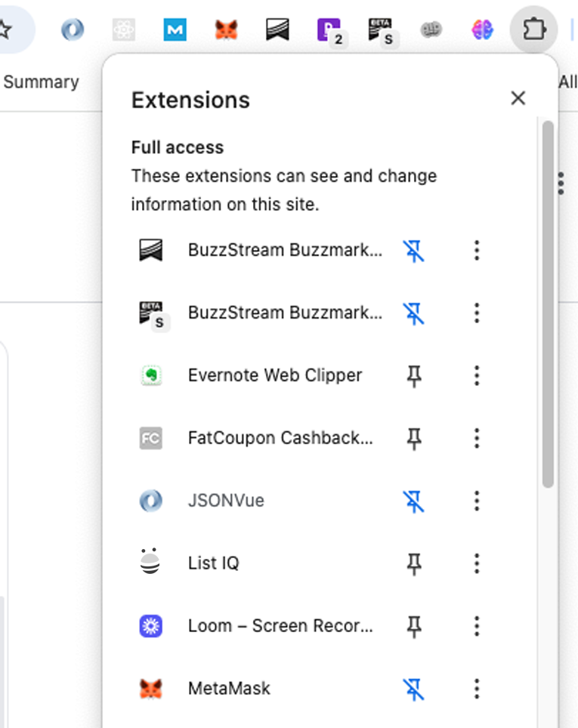
Task: Click the List IQ bee icon
Action: 150,561
